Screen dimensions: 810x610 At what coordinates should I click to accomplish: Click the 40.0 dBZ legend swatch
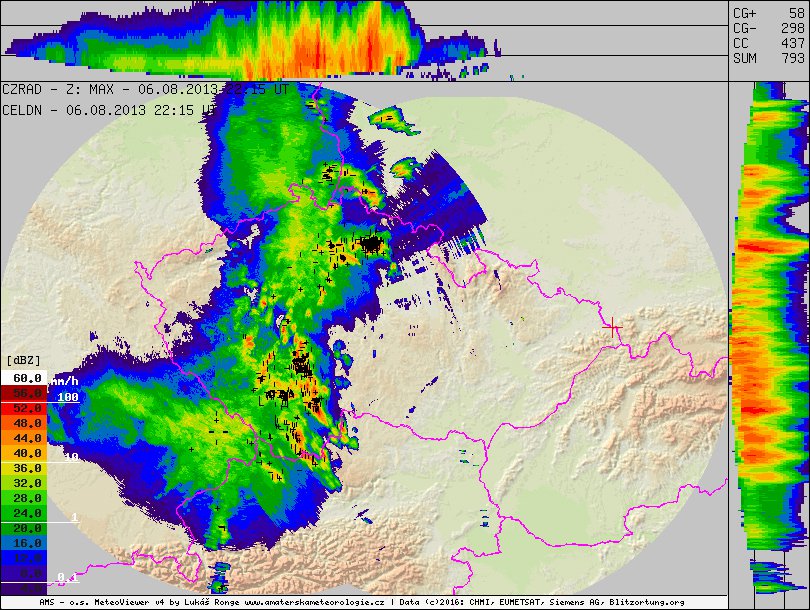[x=24, y=453]
